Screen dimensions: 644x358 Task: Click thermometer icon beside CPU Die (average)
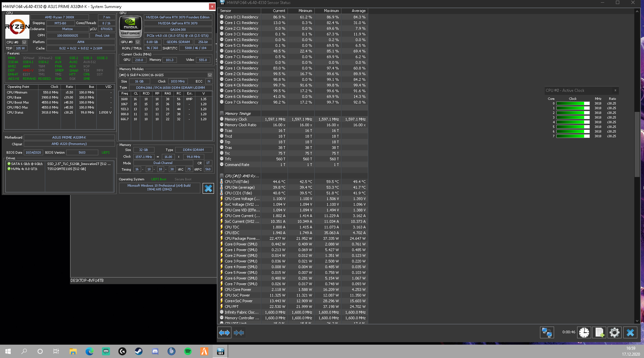click(x=221, y=187)
